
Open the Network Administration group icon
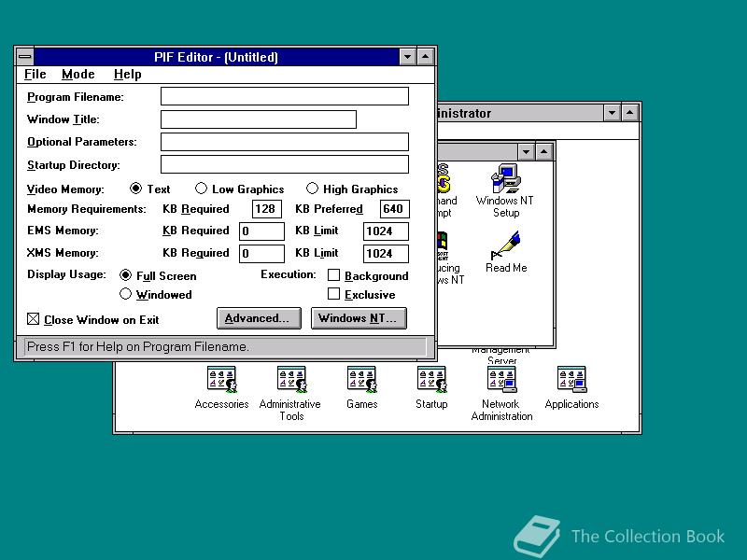(x=501, y=379)
